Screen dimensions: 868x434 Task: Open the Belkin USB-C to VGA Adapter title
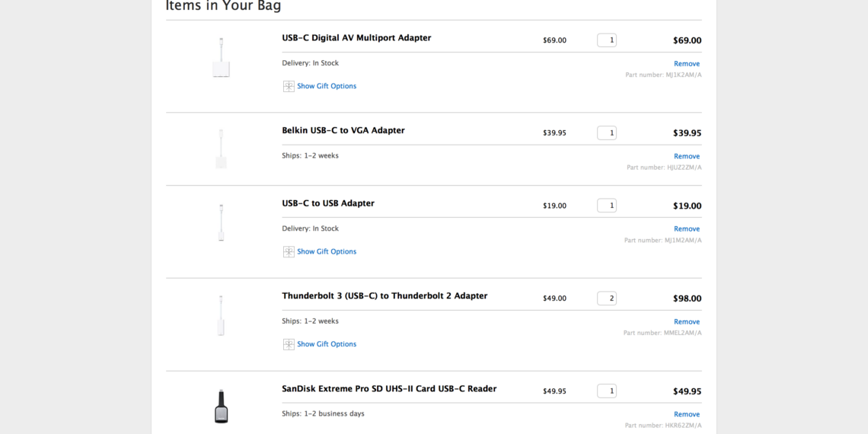343,130
